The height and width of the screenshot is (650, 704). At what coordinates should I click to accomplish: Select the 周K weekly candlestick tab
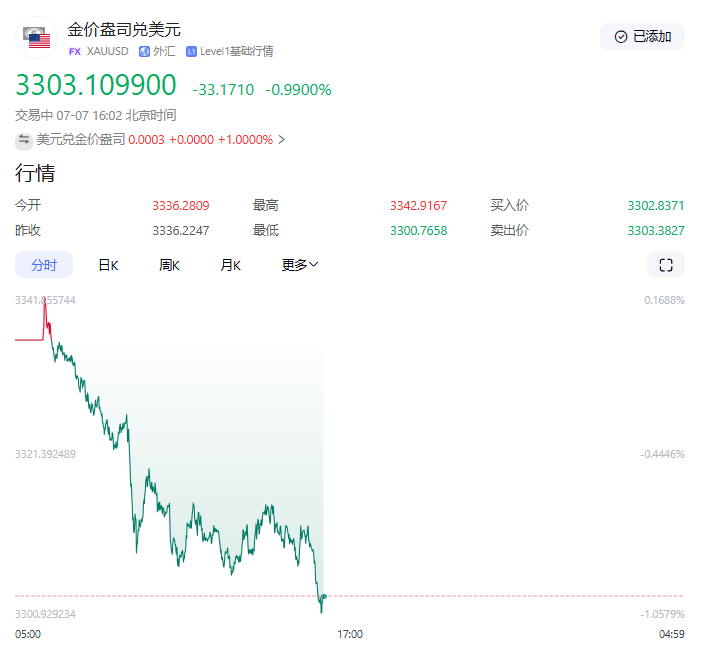[169, 265]
